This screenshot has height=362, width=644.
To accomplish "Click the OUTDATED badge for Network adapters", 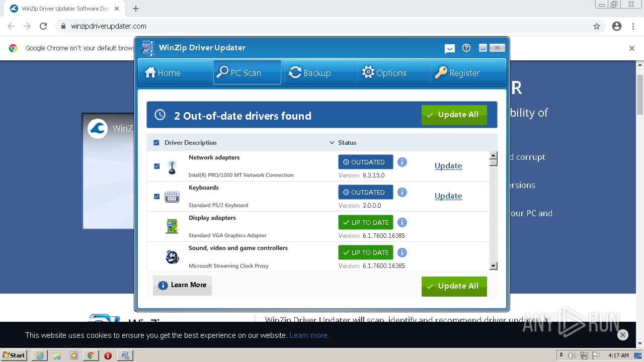I will (366, 162).
